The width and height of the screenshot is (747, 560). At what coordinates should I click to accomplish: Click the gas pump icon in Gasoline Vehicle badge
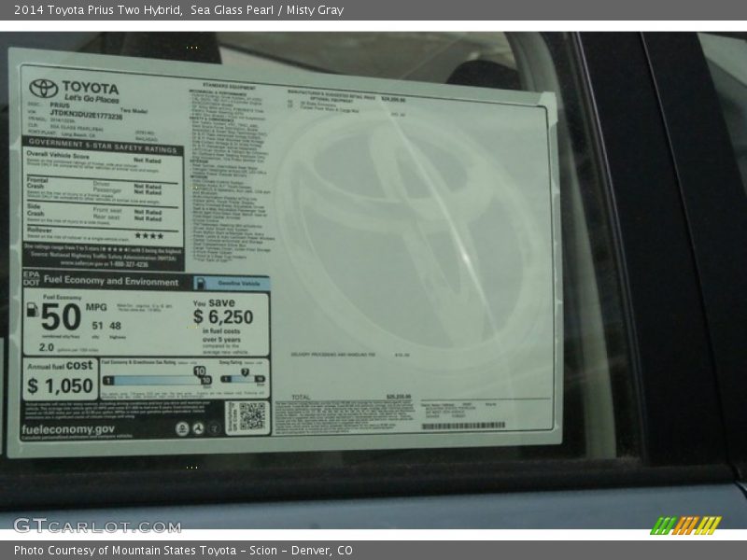point(201,283)
